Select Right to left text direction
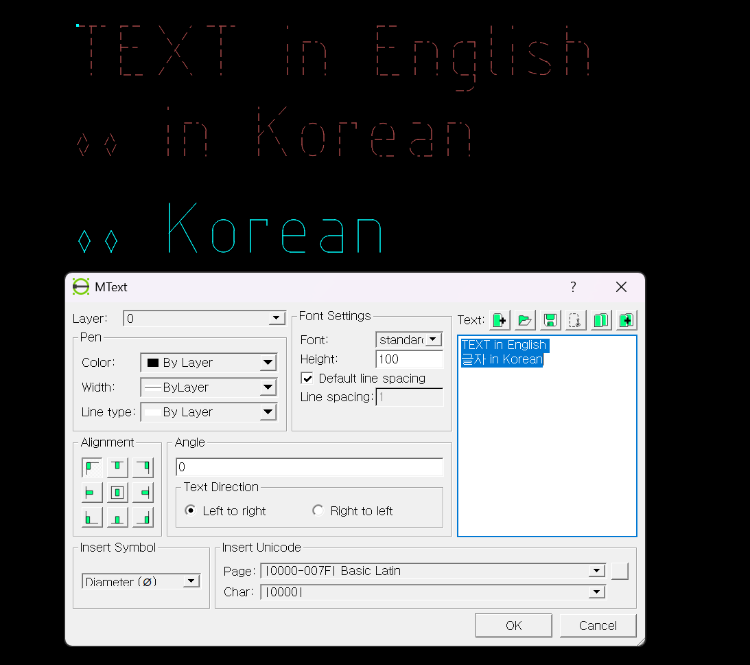This screenshot has height=665, width=750. pos(318,511)
